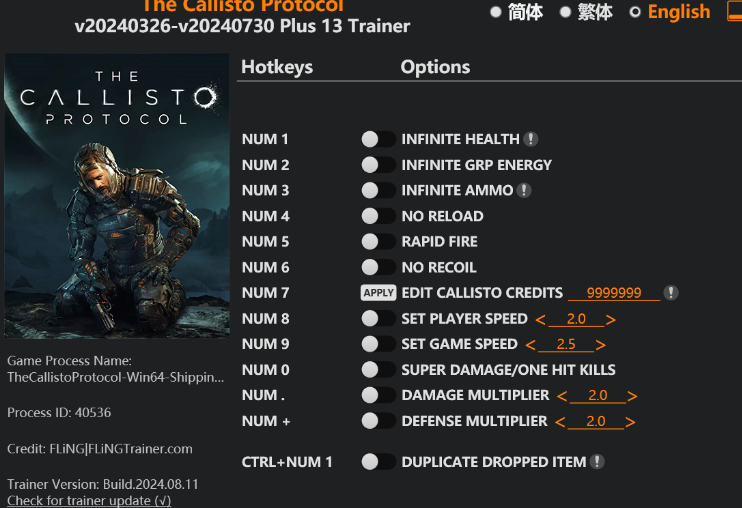Click the Options column header
Screen dimensions: 742x508
(x=435, y=67)
